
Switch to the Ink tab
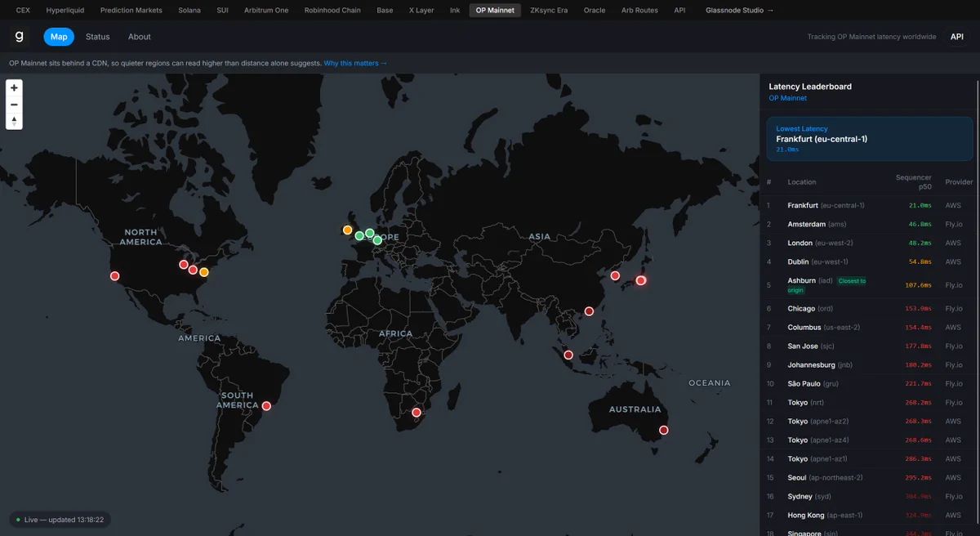click(455, 11)
